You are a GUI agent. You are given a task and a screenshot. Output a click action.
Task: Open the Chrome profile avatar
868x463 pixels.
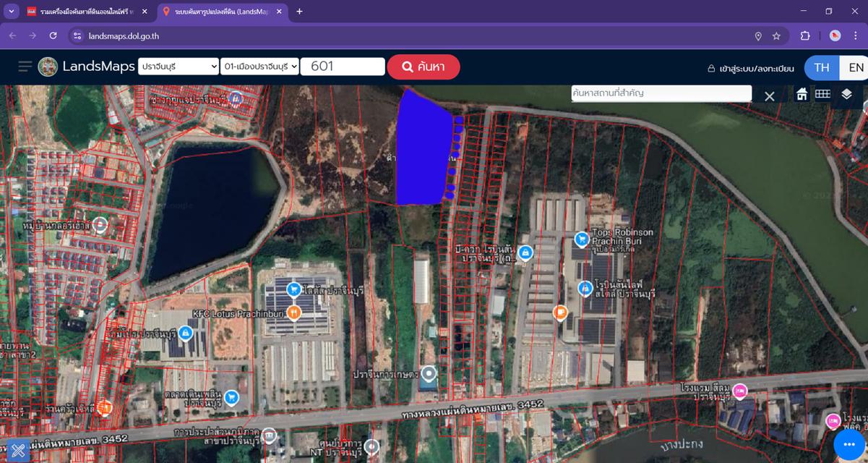[x=835, y=35]
